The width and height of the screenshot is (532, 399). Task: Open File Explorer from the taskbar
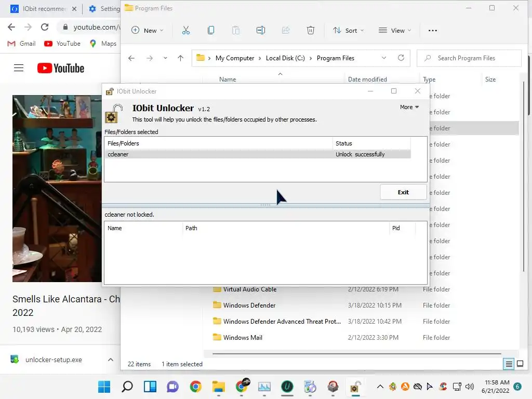pos(219,387)
